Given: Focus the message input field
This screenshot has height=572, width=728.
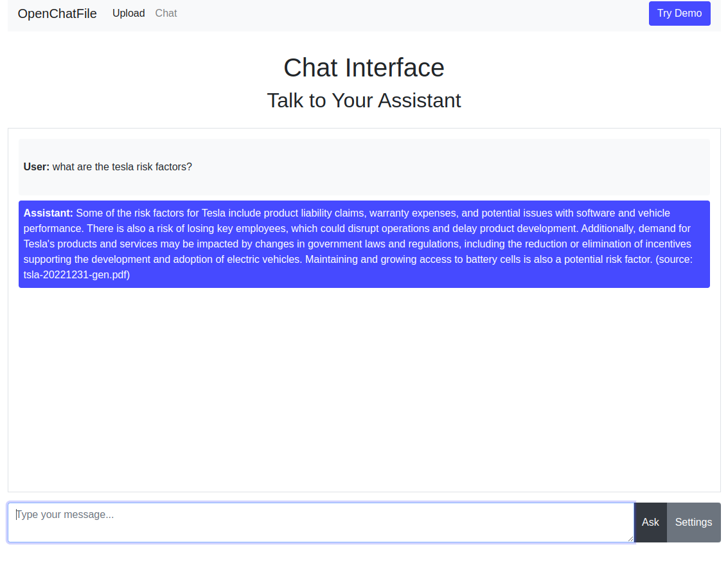Looking at the screenshot, I should pos(321,523).
